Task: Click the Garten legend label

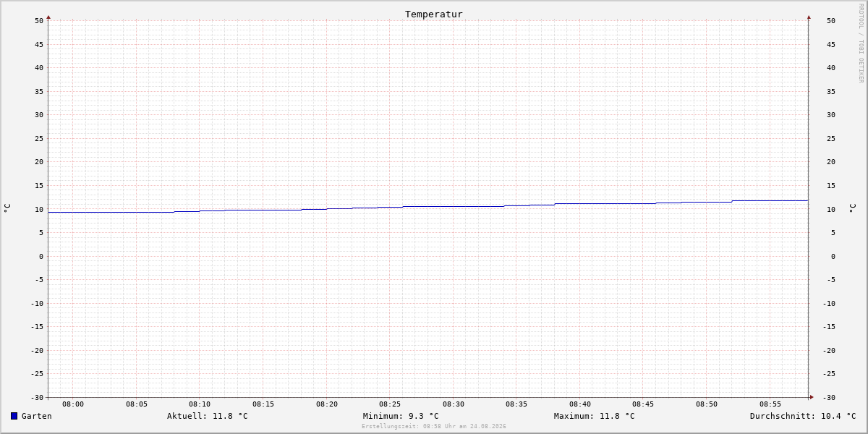Action: [x=37, y=416]
